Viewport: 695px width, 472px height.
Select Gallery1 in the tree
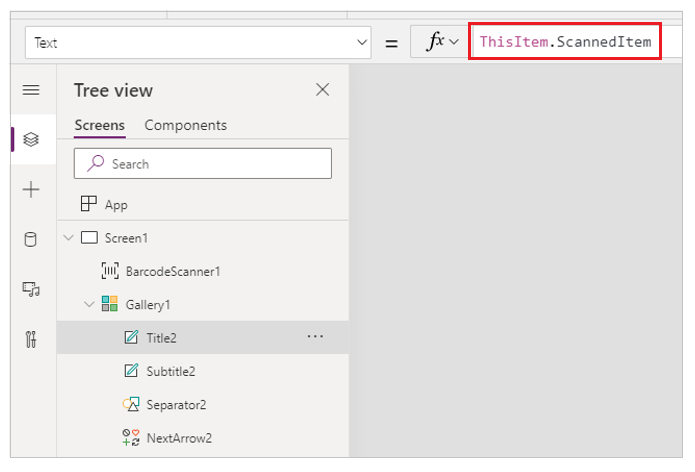pos(203,304)
